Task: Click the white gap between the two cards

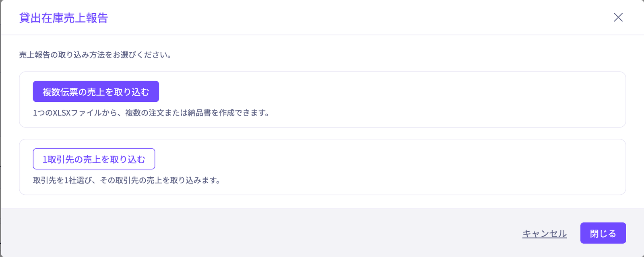Action: click(322, 134)
